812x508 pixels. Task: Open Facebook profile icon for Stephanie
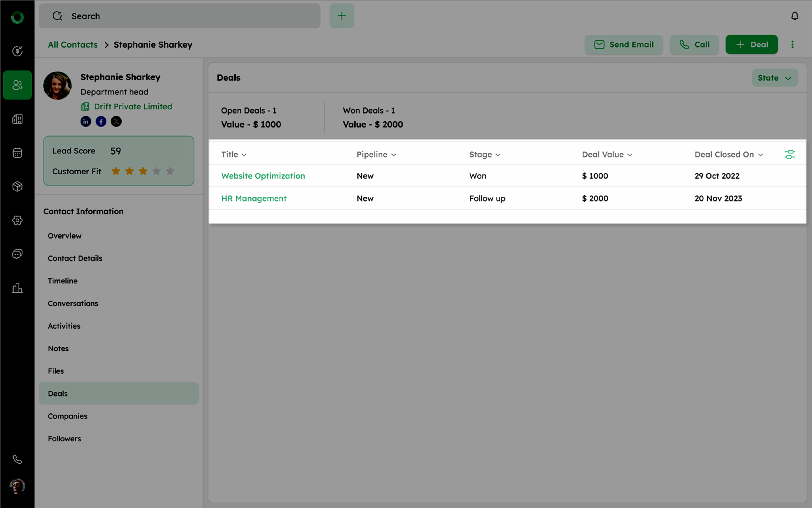tap(101, 122)
